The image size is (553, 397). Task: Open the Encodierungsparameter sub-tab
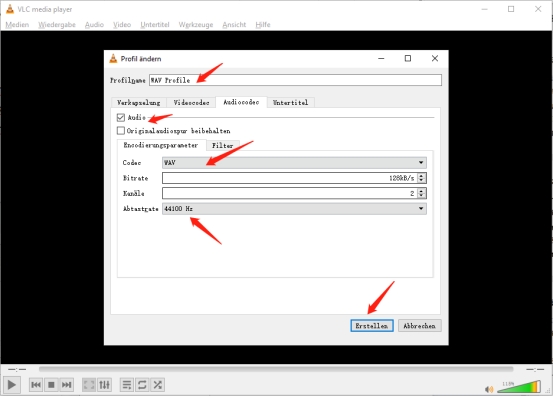[161, 145]
